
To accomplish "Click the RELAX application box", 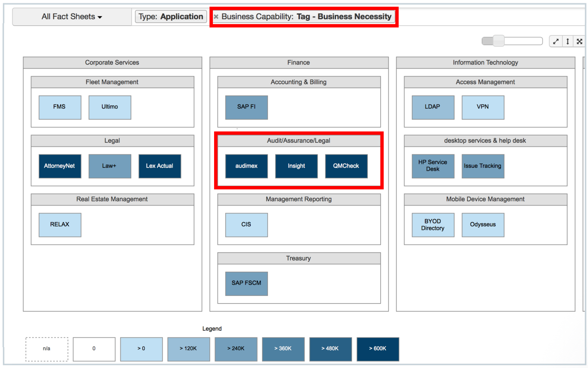I will click(60, 225).
